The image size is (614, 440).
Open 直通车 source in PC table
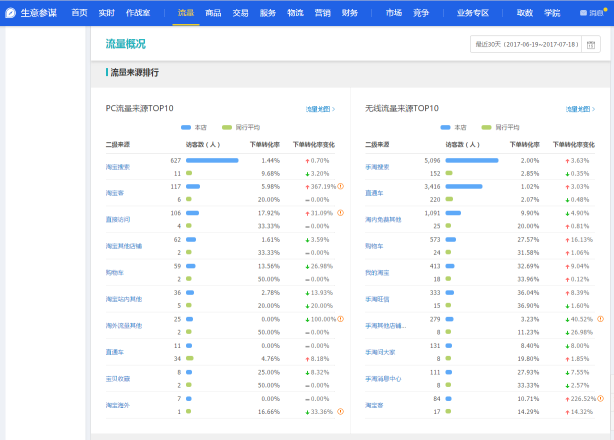(x=115, y=352)
